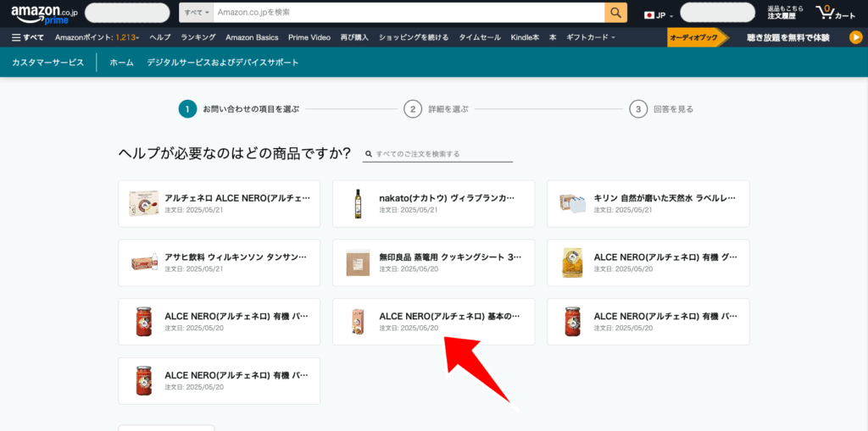Click step 2 circle 詳細を選ぶ

click(x=413, y=109)
